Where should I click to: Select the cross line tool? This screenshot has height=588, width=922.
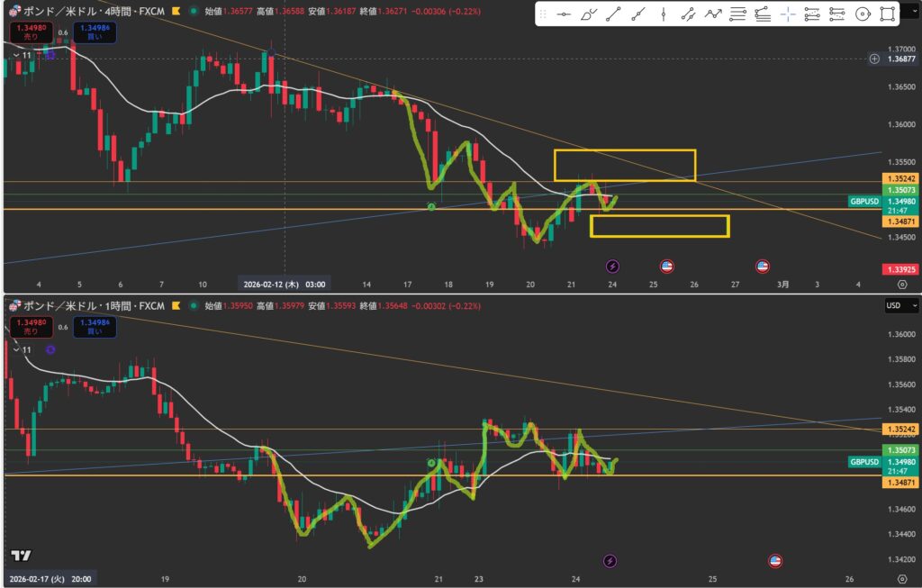pyautogui.click(x=788, y=14)
